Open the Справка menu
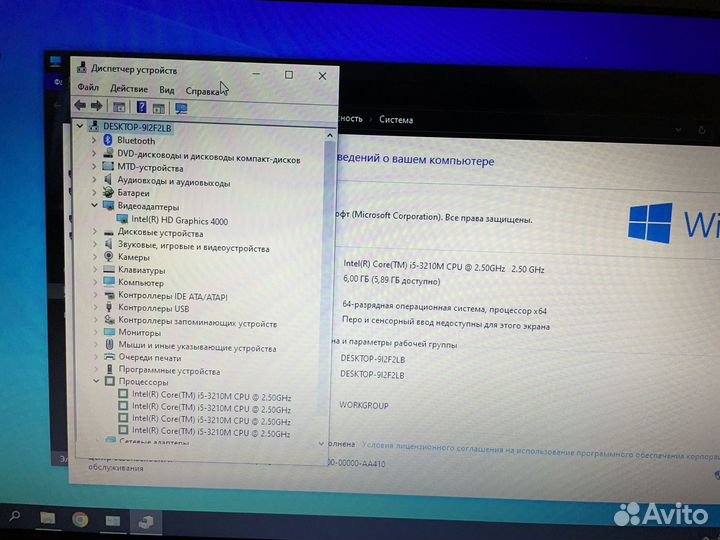The height and width of the screenshot is (540, 720). tap(203, 91)
